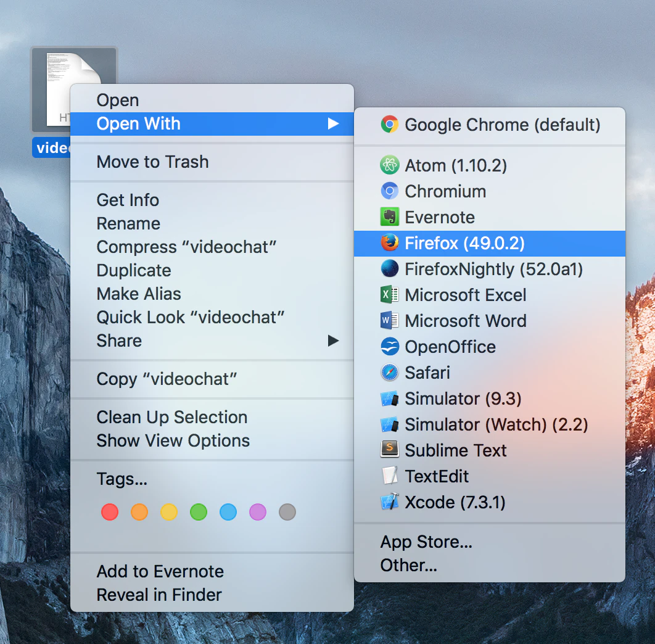Image resolution: width=655 pixels, height=644 pixels.
Task: Open with Xcode (7.3.1) label
Action: [455, 502]
